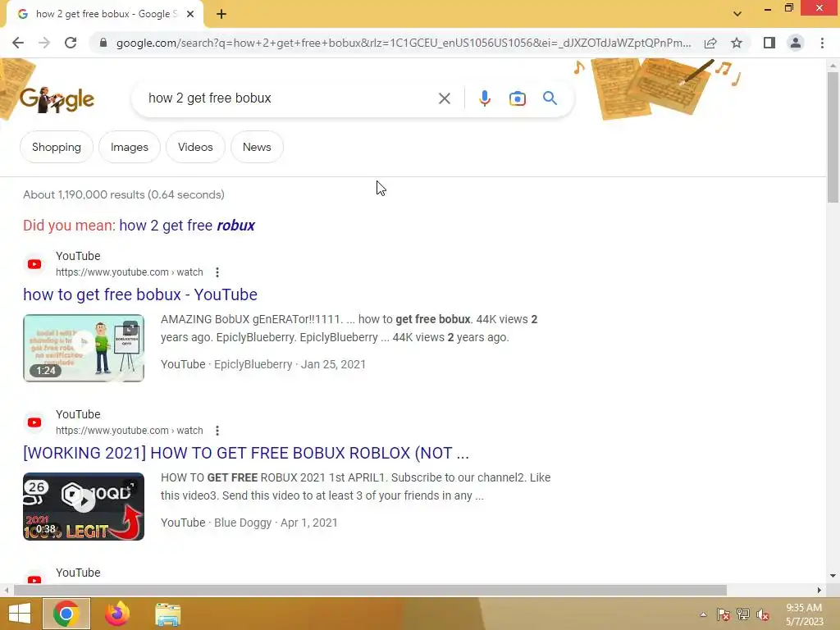840x630 pixels.
Task: Play the 1:24 video thumbnail
Action: [84, 348]
